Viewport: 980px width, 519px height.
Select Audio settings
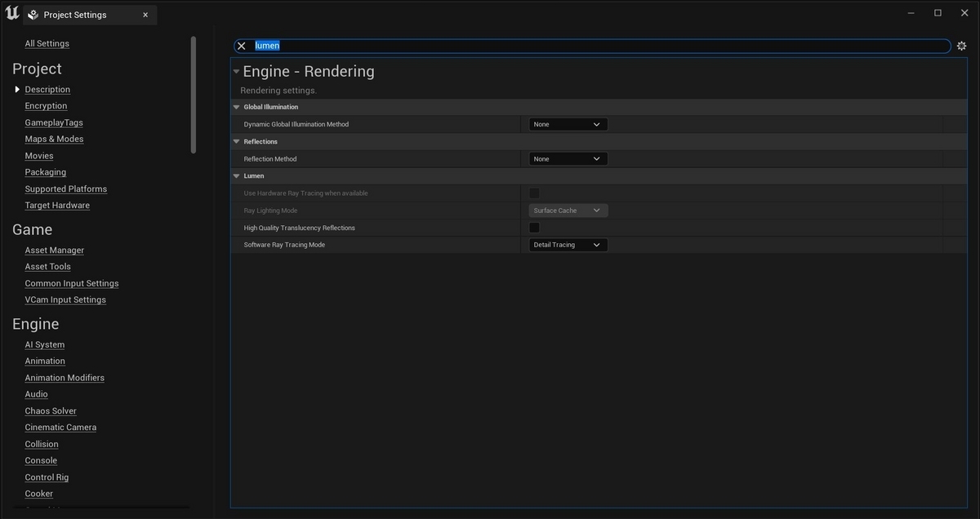click(37, 394)
